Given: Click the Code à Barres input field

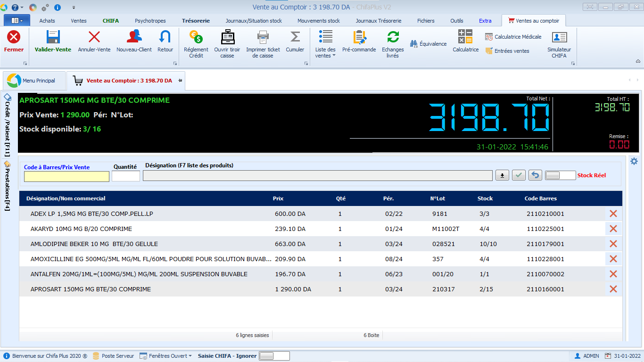Looking at the screenshot, I should click(x=66, y=176).
